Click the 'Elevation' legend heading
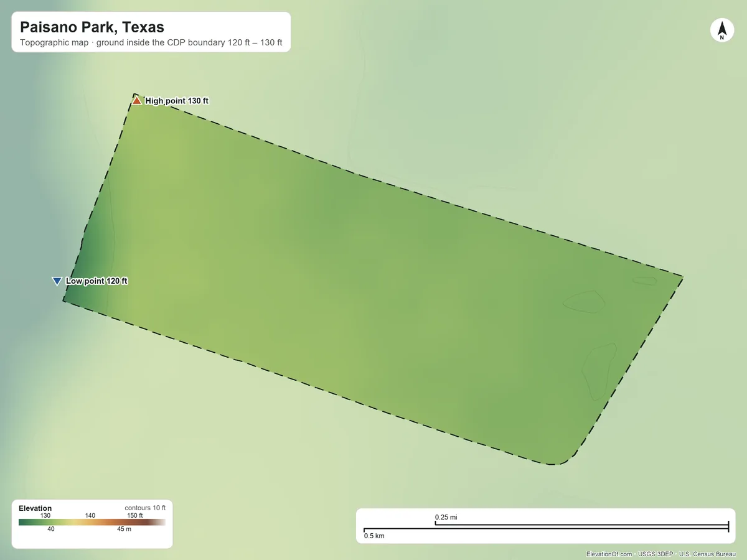 (x=35, y=508)
